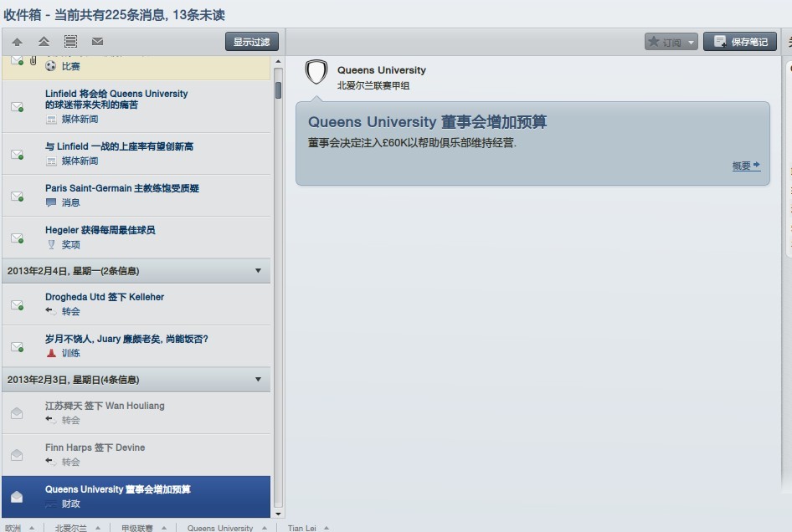Click read envelope icon of Finn Harps message
This screenshot has height=532, width=792.
[17, 455]
